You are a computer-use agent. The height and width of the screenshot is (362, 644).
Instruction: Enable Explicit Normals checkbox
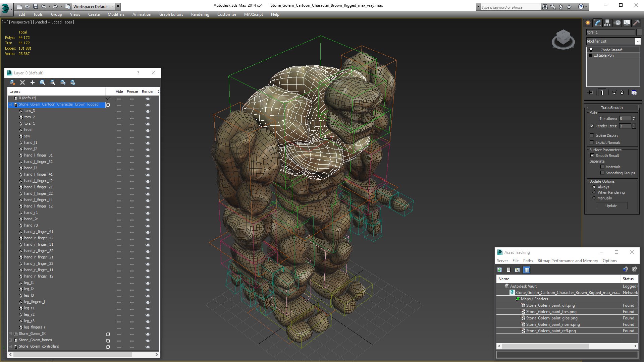[x=592, y=142]
